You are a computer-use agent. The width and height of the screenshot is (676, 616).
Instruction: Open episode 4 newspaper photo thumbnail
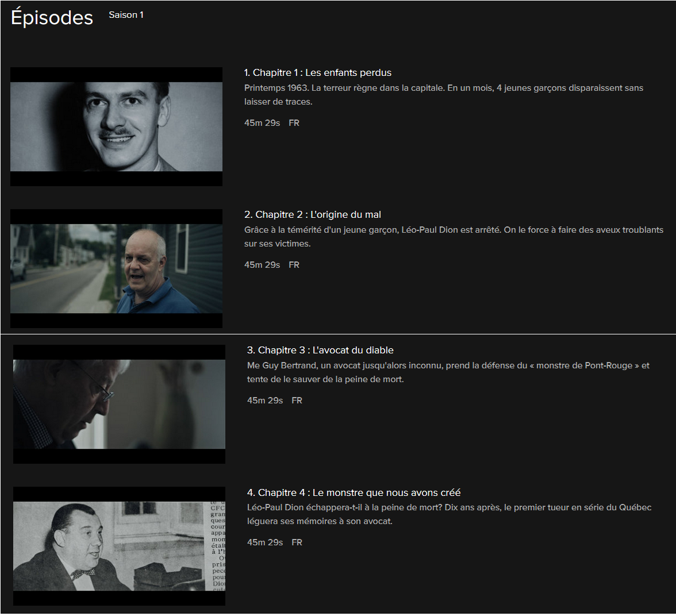[119, 546]
